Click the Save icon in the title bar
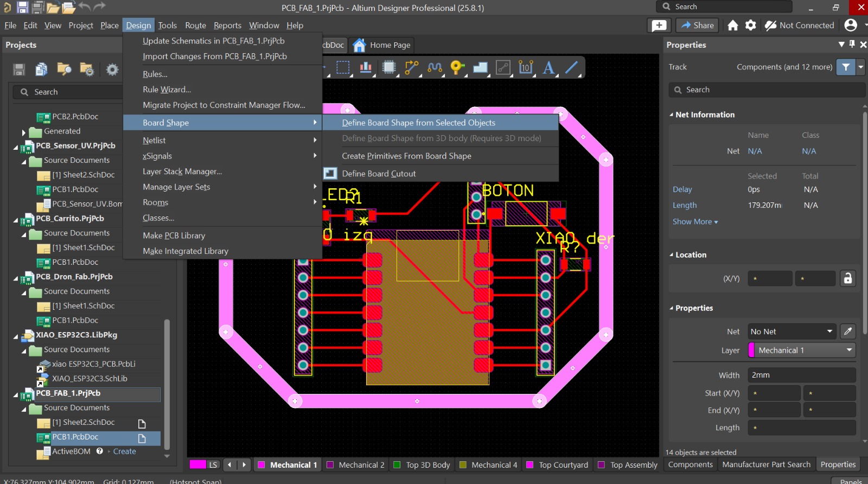Viewport: 868px width, 484px height. 22,7
